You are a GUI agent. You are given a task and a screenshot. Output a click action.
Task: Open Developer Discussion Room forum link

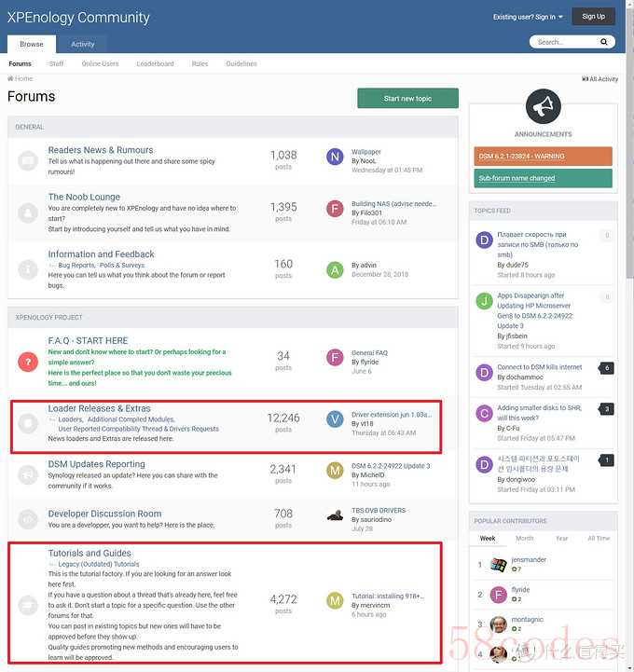coord(104,514)
